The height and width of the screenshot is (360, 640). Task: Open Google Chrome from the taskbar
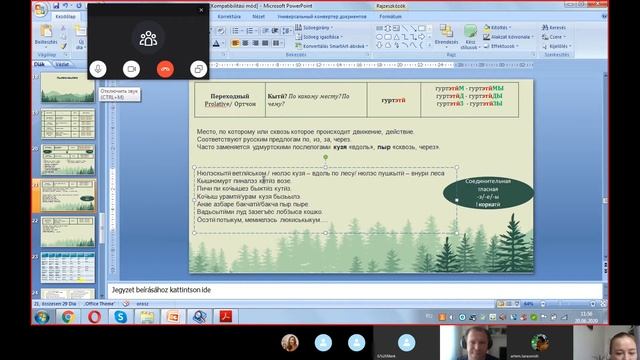(x=68, y=317)
